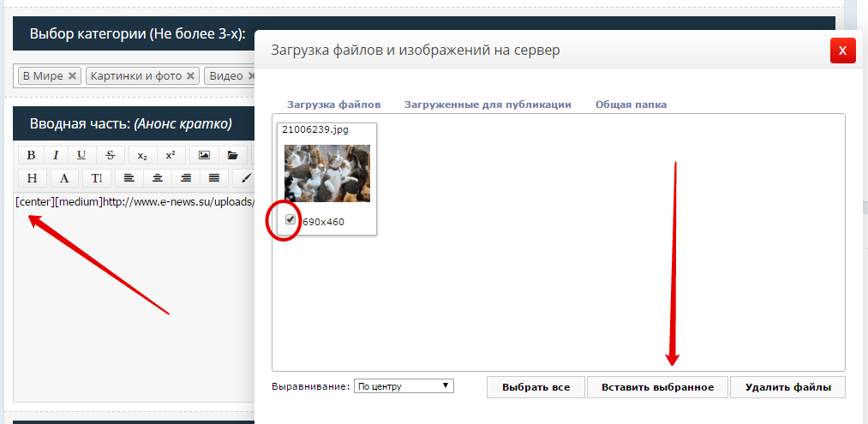The image size is (868, 424).
Task: Click the Удалить файлы button
Action: pos(787,387)
